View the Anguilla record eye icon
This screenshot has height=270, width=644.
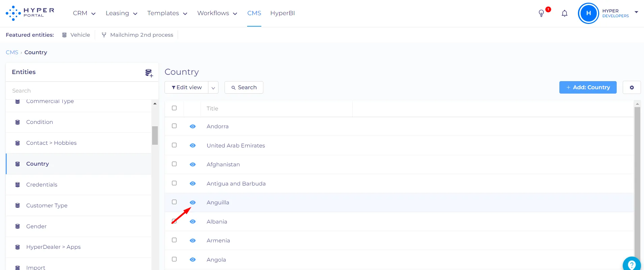coord(193,202)
